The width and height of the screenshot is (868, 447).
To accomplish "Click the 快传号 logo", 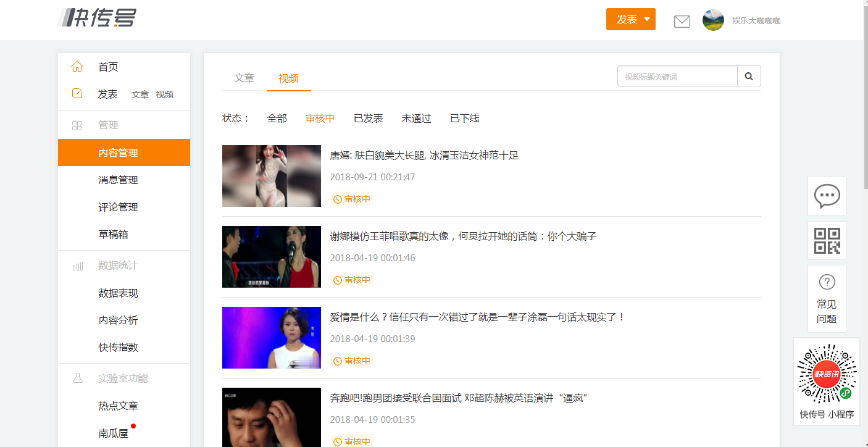I will tap(98, 18).
